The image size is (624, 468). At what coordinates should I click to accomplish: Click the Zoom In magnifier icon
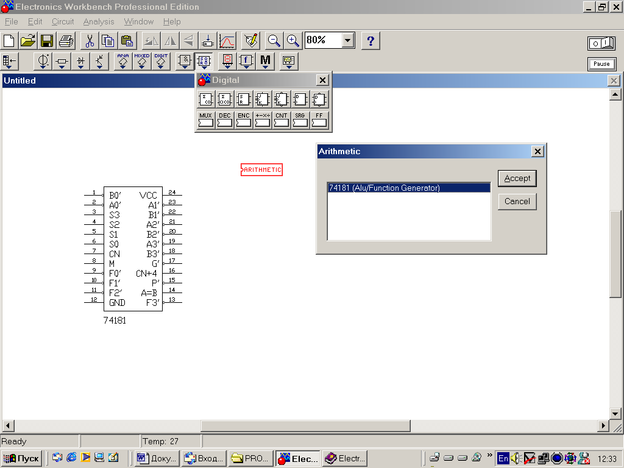293,41
